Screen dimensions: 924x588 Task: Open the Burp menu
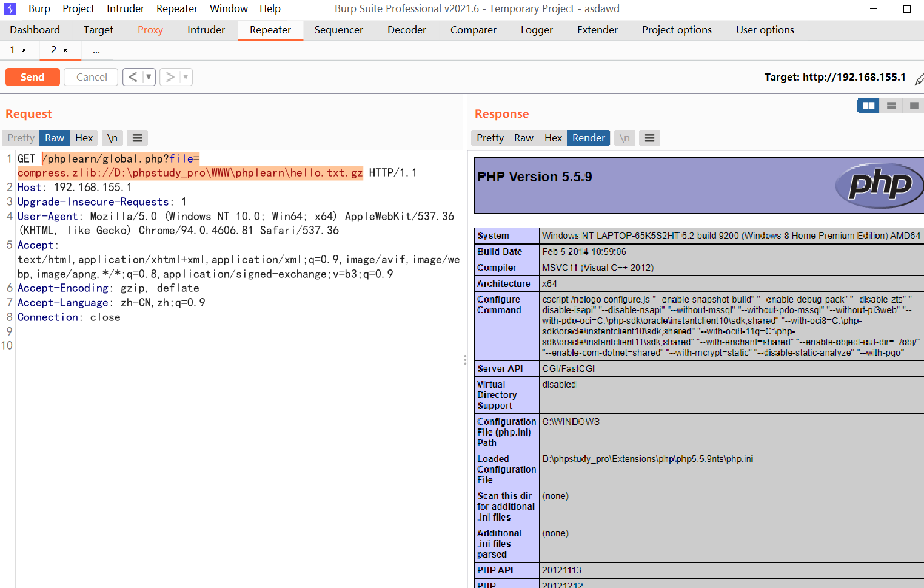point(39,8)
